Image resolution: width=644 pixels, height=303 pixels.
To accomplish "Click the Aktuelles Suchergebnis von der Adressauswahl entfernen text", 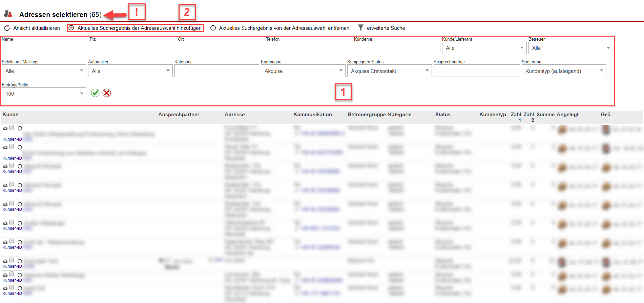I will coord(284,28).
